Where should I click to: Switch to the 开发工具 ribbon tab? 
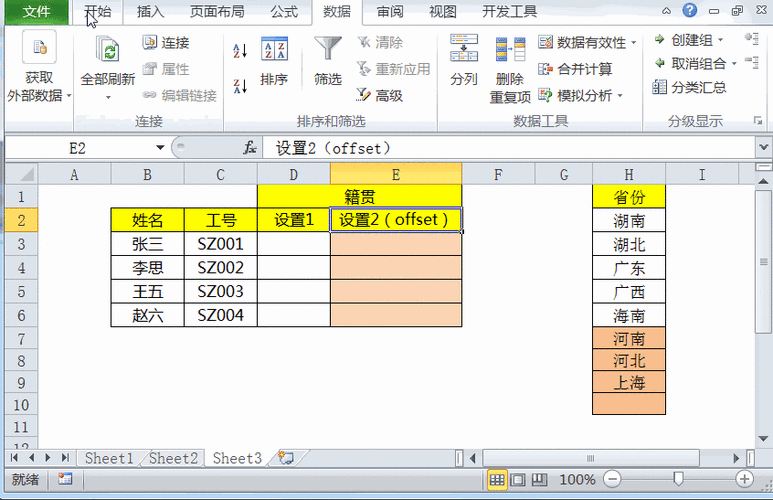[509, 11]
